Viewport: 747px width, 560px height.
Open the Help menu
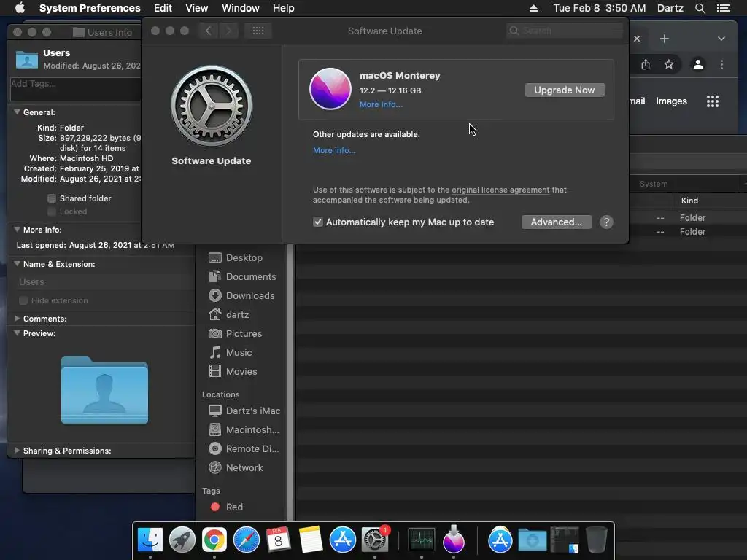tap(284, 8)
